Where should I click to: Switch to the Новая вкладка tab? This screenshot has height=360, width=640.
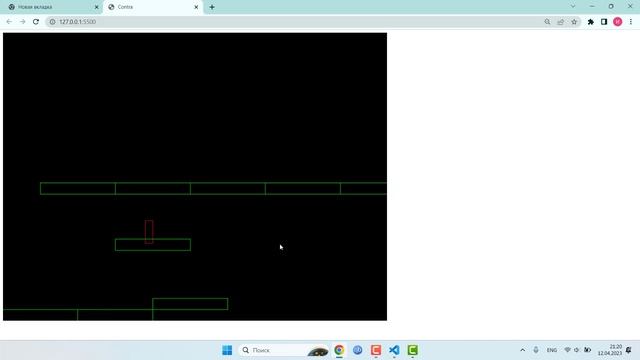click(53, 7)
